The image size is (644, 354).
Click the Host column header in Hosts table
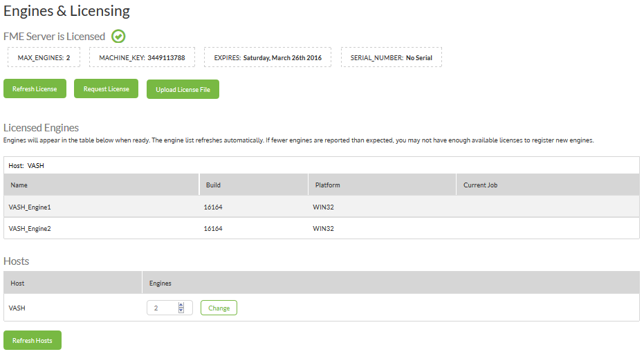(73, 283)
